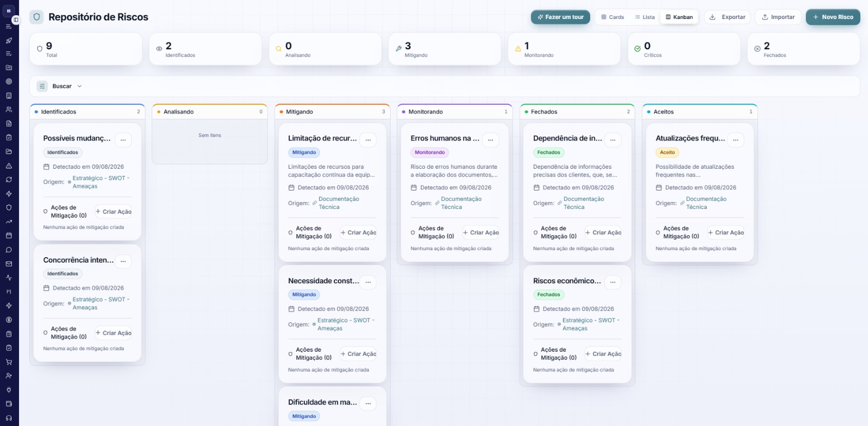Click Criar Ação on Atualizações frequ card
This screenshot has height=426, width=868.
[x=726, y=233]
